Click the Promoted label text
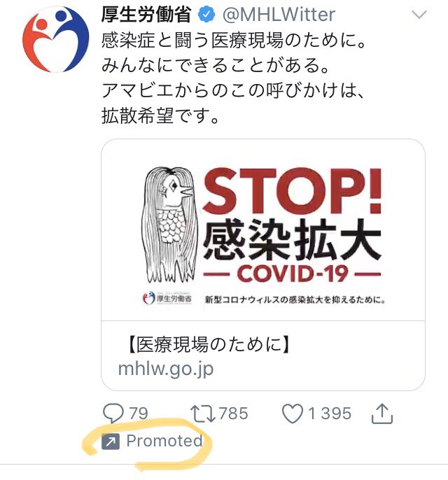448x480 pixels. 164,441
